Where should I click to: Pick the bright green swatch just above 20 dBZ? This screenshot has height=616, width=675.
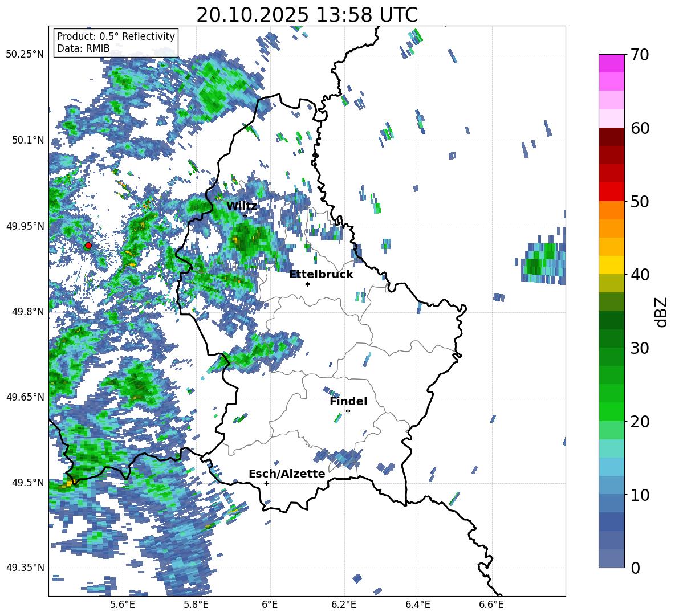click(611, 411)
